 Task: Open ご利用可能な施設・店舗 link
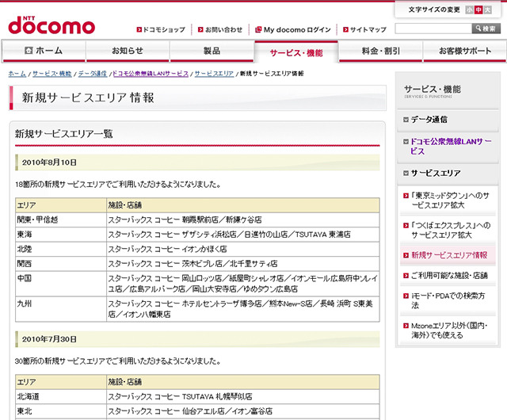(449, 276)
